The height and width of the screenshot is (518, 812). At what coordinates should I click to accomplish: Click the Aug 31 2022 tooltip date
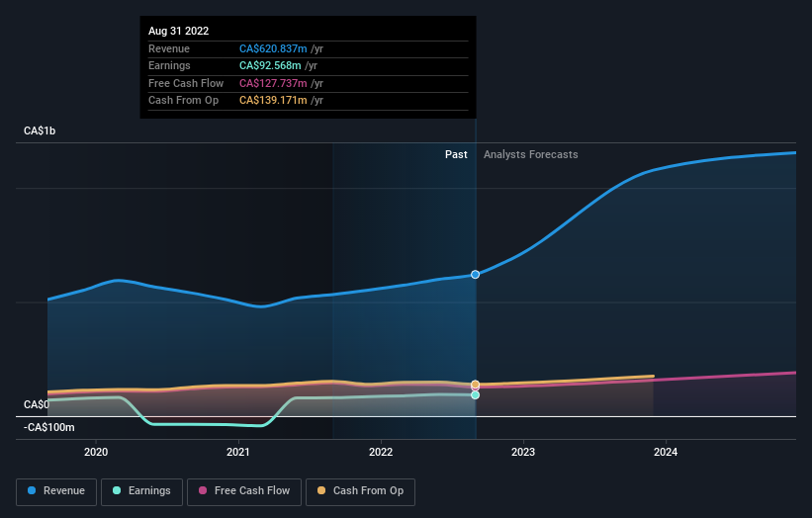[x=179, y=31]
